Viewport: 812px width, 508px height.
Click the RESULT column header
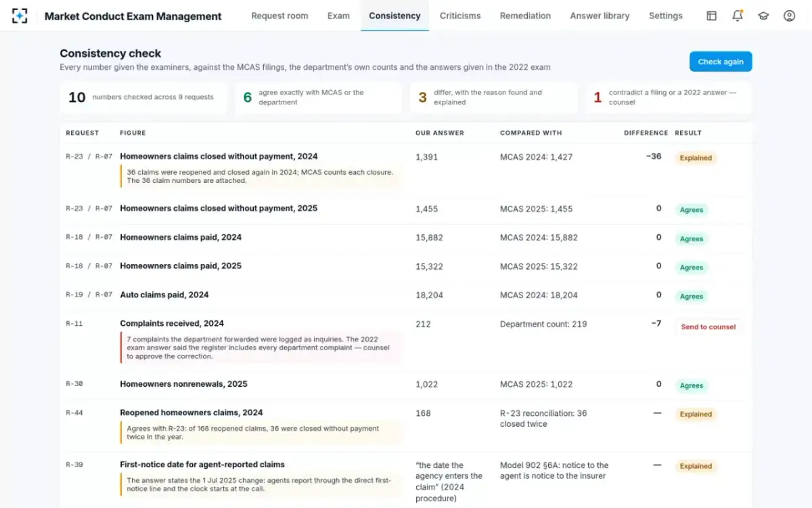point(688,133)
